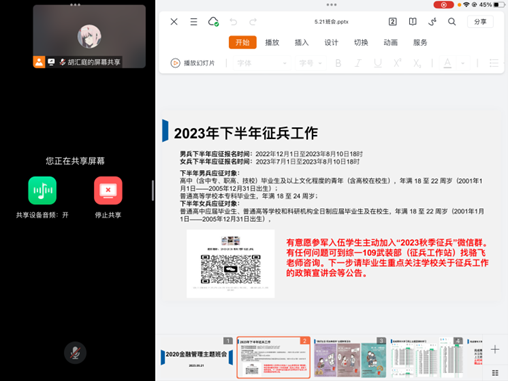Viewport: 508px width, 381px height.
Task: Select the red text paragraph on slide
Action: point(387,258)
